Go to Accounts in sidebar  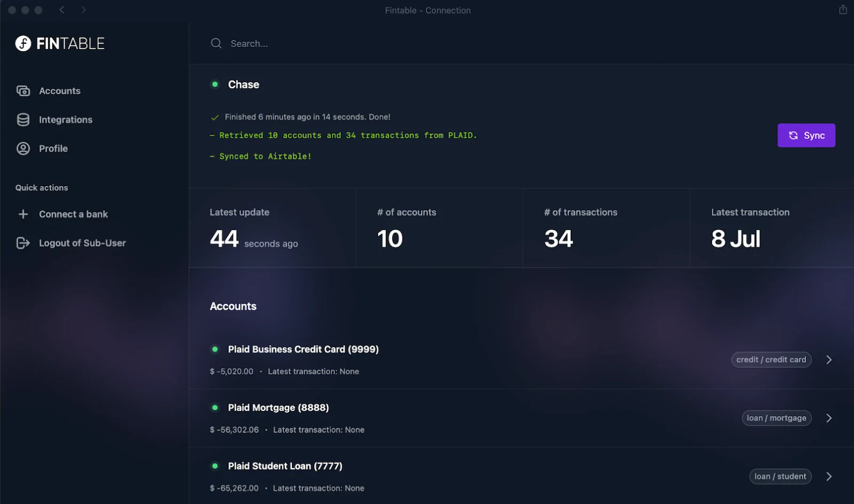tap(60, 91)
